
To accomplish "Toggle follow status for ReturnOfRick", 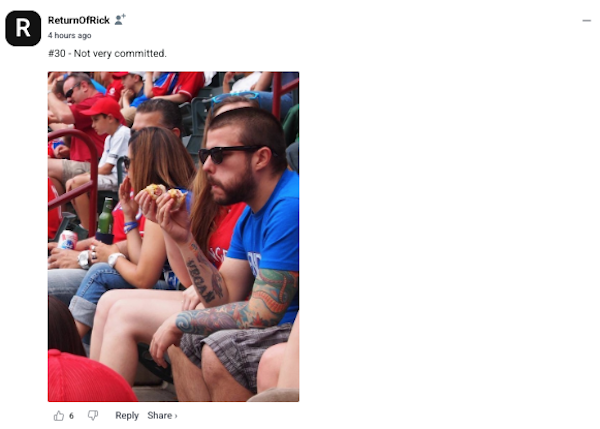I will coord(120,20).
